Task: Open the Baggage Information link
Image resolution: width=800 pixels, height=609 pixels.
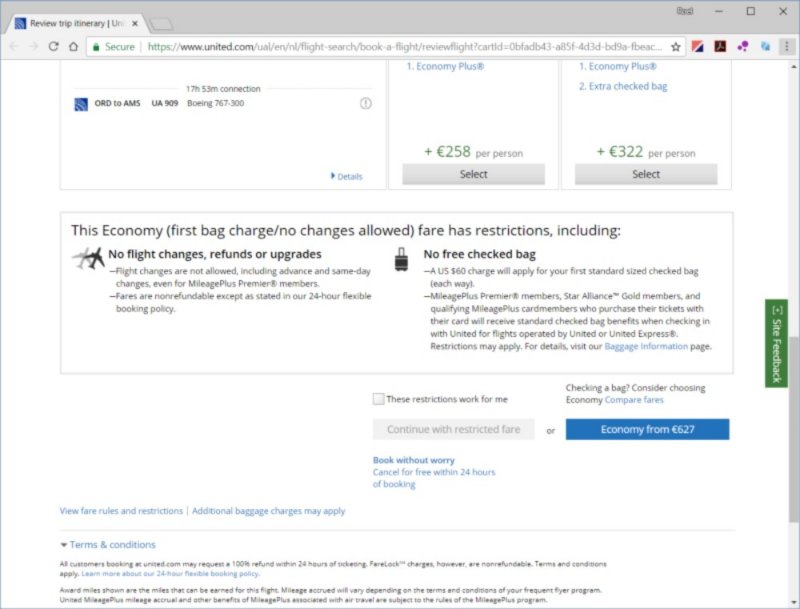Action: (645, 346)
